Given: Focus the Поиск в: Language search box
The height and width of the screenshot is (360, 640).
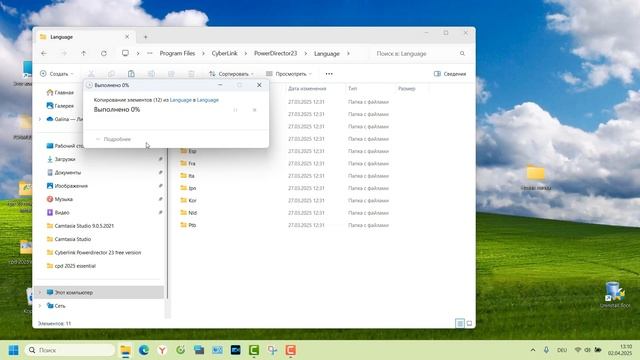Looking at the screenshot, I should 420,53.
